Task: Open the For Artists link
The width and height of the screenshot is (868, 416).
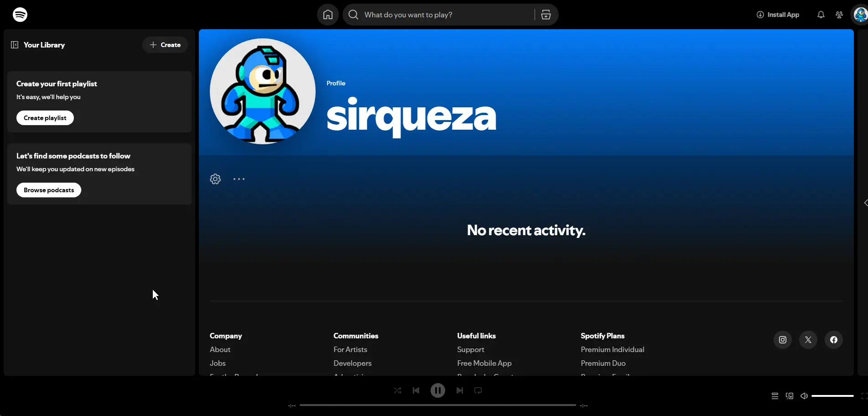Action: click(350, 349)
